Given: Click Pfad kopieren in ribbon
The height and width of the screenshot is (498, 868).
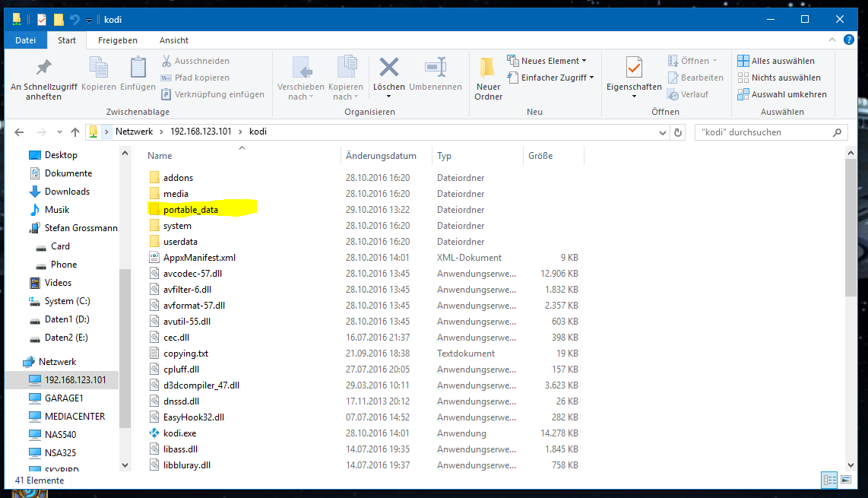Looking at the screenshot, I should [x=195, y=78].
